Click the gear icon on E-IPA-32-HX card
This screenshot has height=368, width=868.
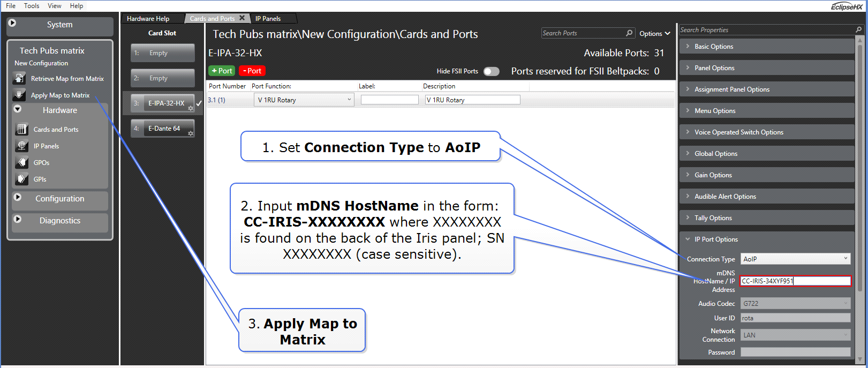tap(191, 108)
